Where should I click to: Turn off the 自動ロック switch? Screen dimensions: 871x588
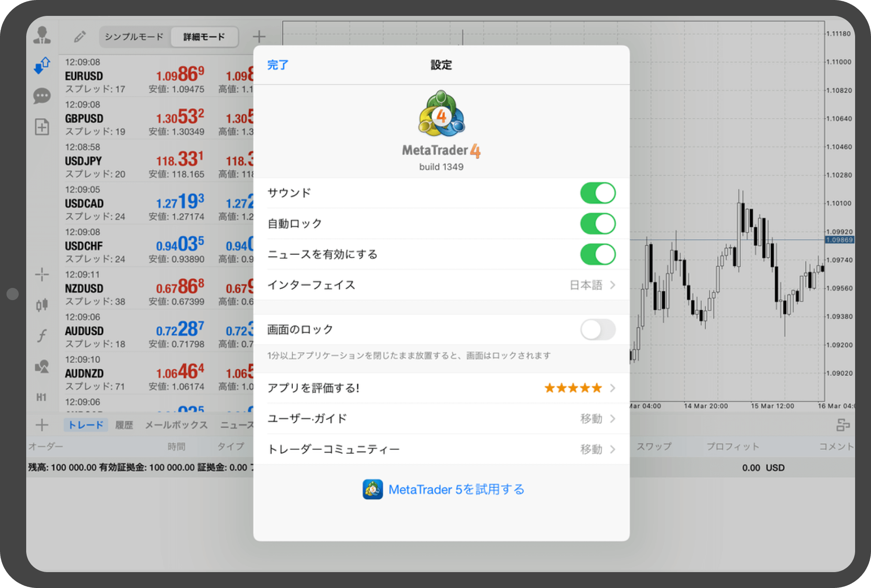point(598,224)
